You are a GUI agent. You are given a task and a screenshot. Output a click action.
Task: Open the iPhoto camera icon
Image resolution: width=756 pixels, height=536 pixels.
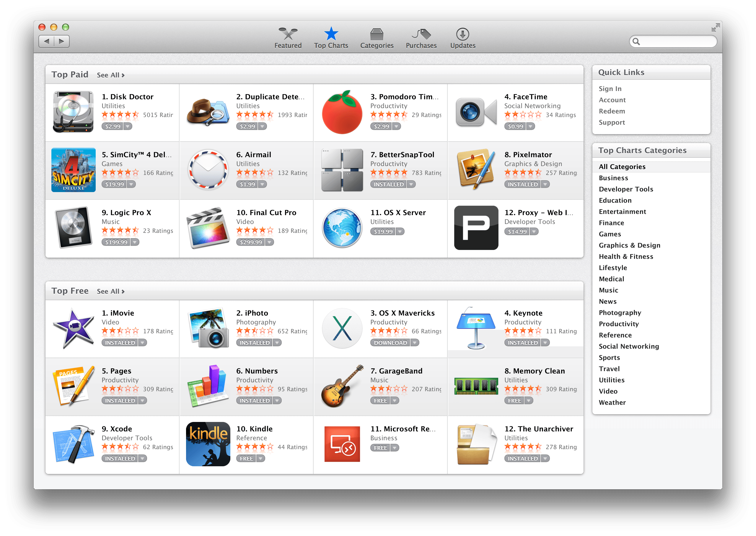[x=208, y=328]
